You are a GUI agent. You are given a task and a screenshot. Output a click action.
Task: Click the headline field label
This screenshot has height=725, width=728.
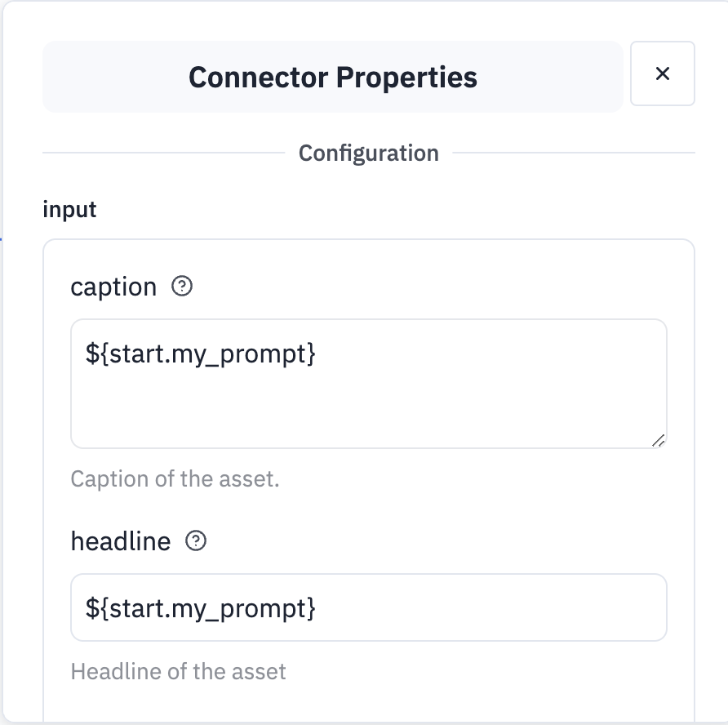coord(121,541)
